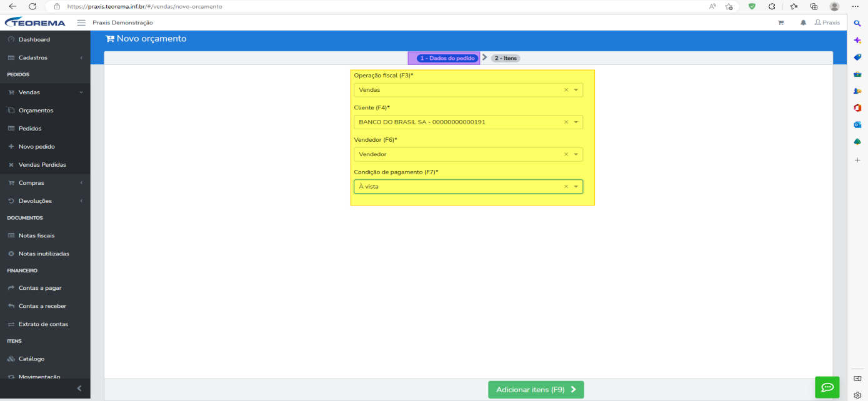The image size is (868, 401).
Task: Click the Dashboard gauge icon
Action: (x=11, y=39)
